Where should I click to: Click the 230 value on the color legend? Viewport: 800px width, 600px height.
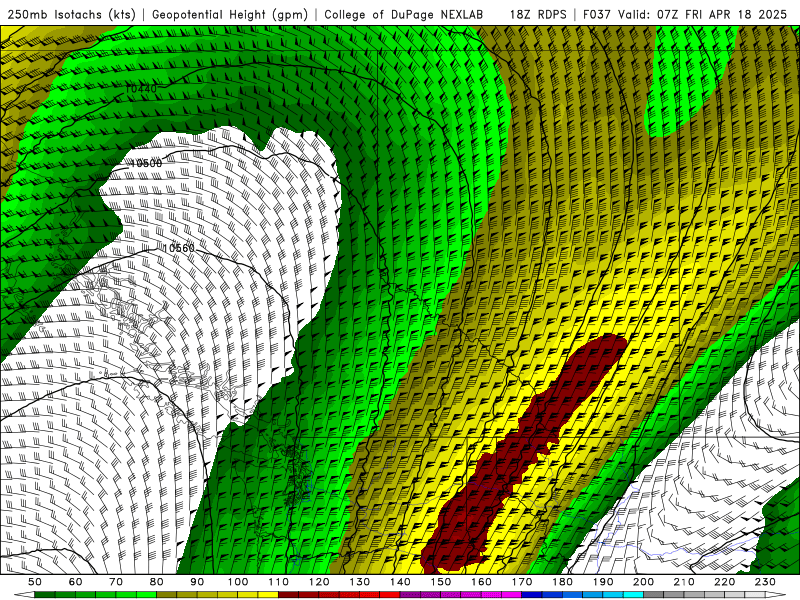click(765, 582)
